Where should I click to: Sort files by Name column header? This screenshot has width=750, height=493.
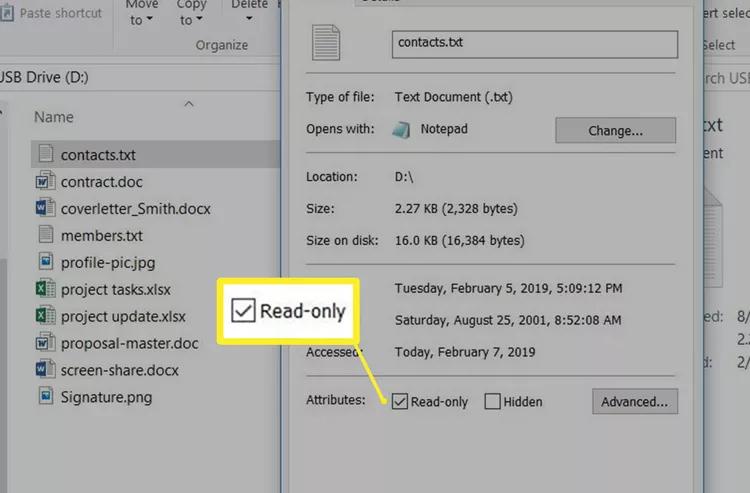click(x=54, y=117)
